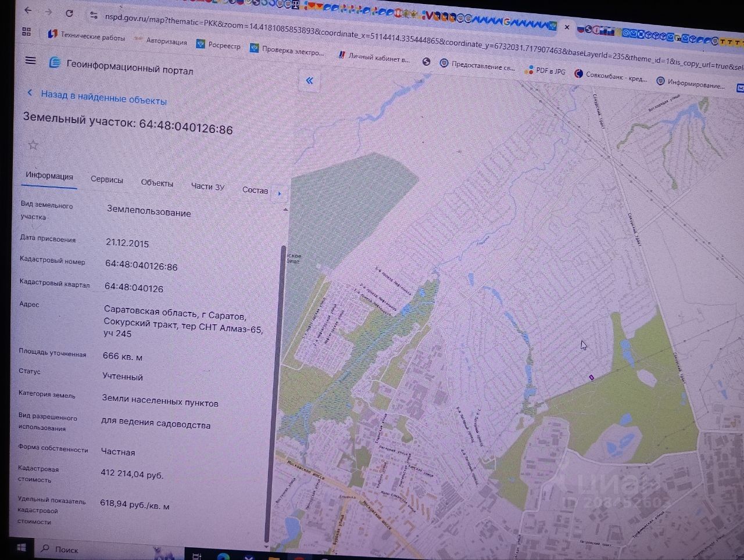The width and height of the screenshot is (744, 560).
Task: Click the cadastral quarter 64:48:040126 value
Action: click(134, 287)
